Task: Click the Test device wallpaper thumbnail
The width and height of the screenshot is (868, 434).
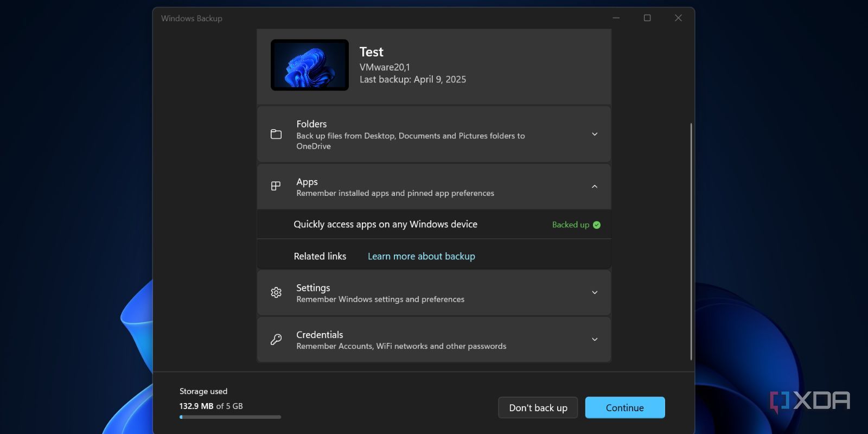Action: coord(310,65)
